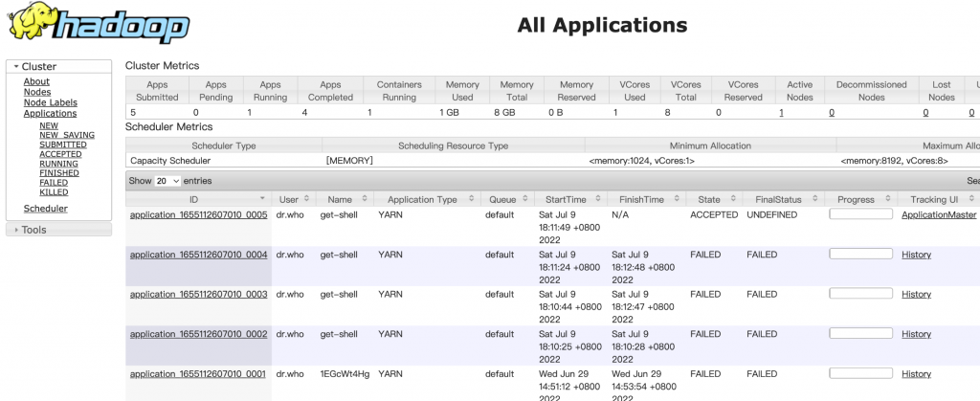Sort table by FinalStatus column
The width and height of the screenshot is (980, 401).
[x=782, y=199]
